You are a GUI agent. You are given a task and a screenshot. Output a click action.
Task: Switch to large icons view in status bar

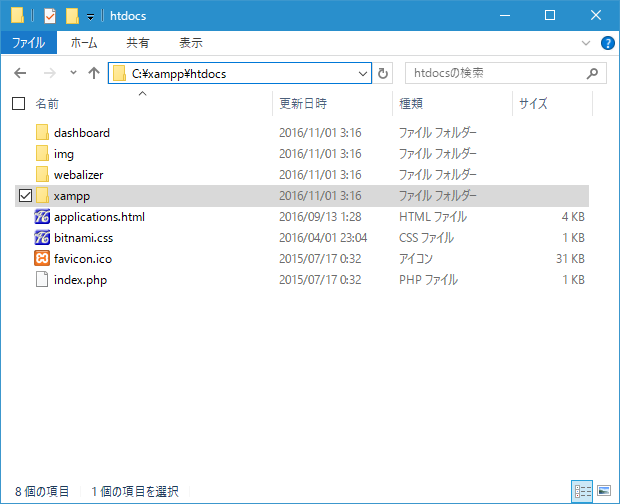[x=604, y=491]
